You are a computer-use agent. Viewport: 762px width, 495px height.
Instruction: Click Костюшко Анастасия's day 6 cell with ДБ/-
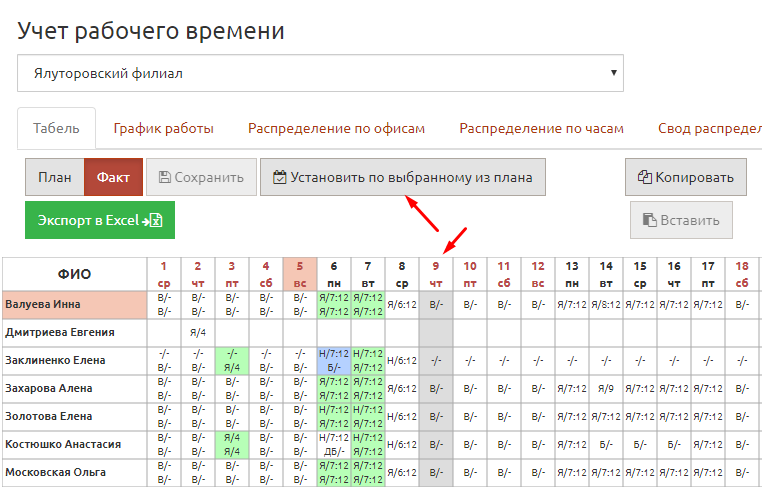[334, 444]
